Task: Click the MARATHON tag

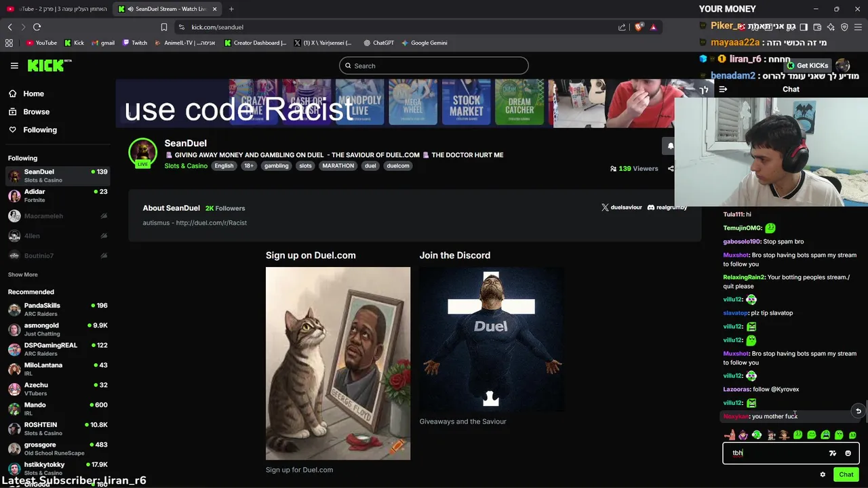Action: click(338, 166)
